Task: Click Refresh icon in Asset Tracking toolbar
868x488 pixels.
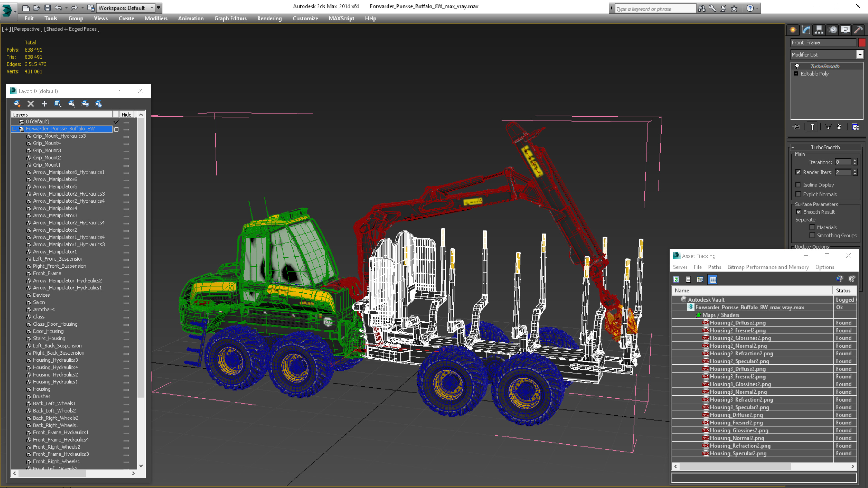Action: (x=676, y=279)
